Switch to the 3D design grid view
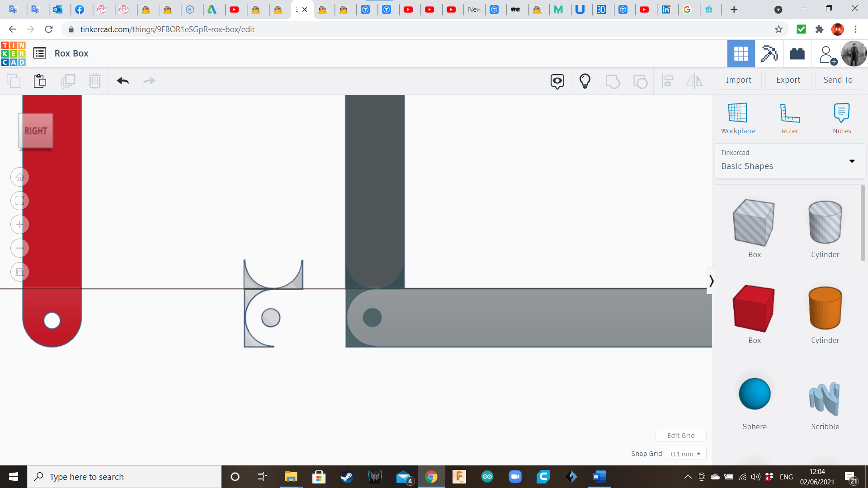 [741, 54]
